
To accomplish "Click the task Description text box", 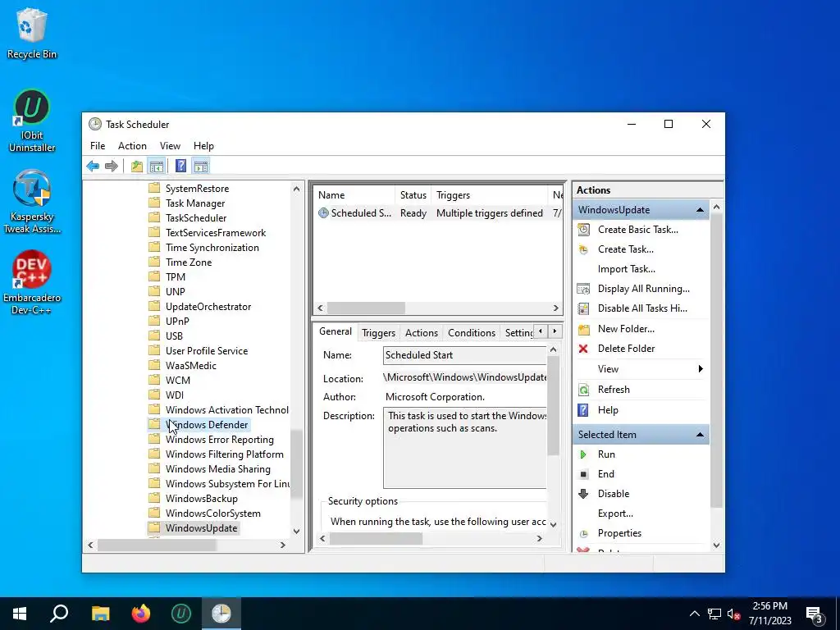I will pos(465,448).
